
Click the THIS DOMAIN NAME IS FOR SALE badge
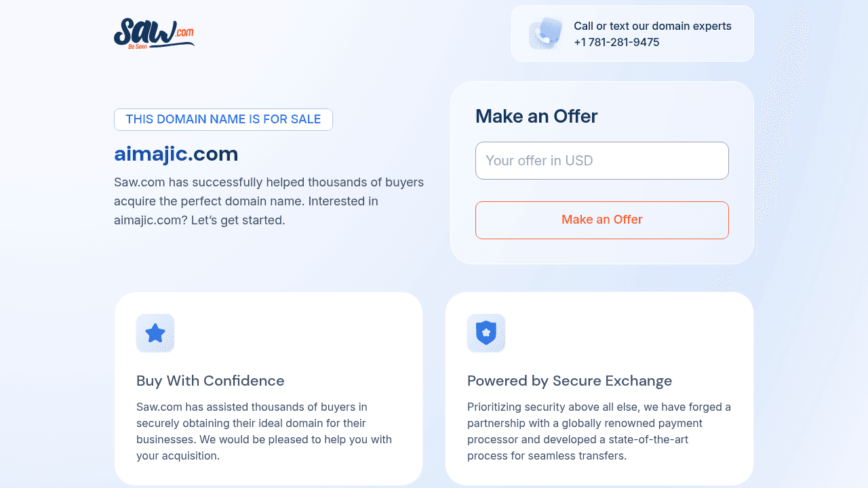[223, 119]
